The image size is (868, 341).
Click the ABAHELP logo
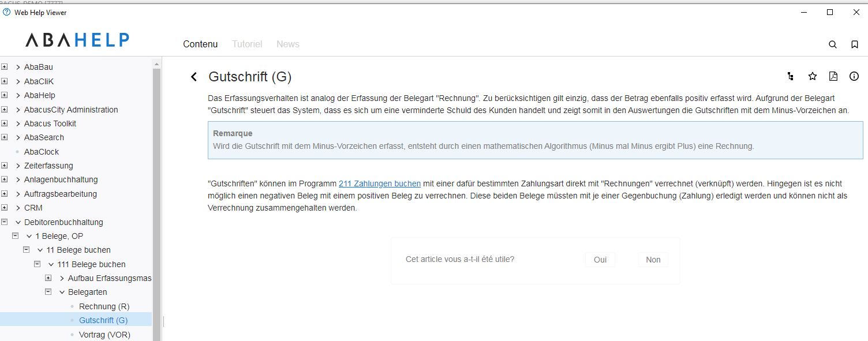click(77, 40)
